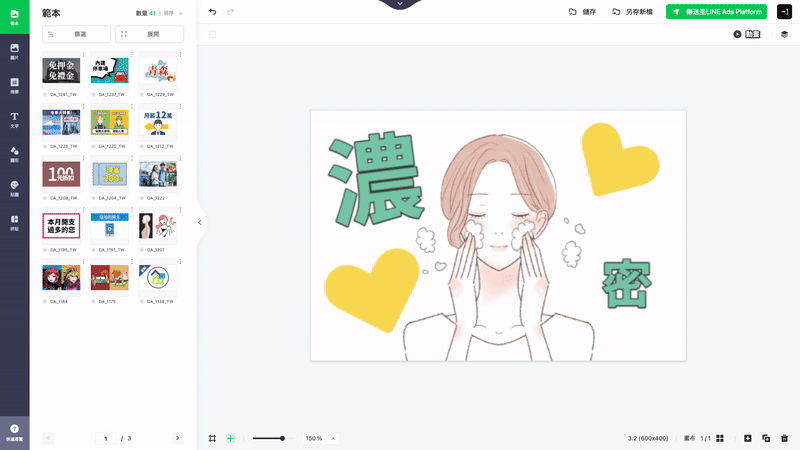The width and height of the screenshot is (800, 450).
Task: Select the 月薪12萬 template thumbnail
Action: (158, 123)
